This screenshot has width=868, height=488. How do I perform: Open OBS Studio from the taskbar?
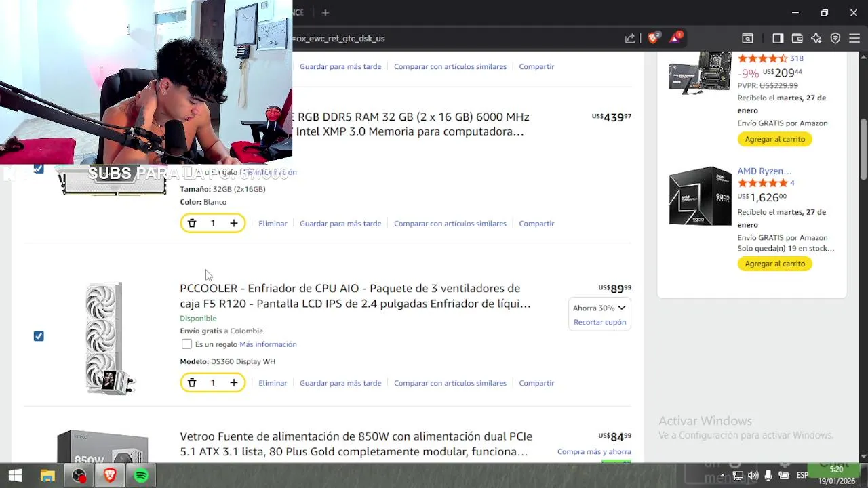click(79, 476)
